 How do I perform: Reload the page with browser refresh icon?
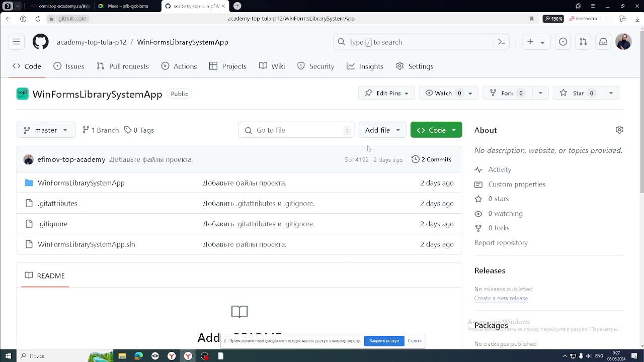pyautogui.click(x=38, y=19)
